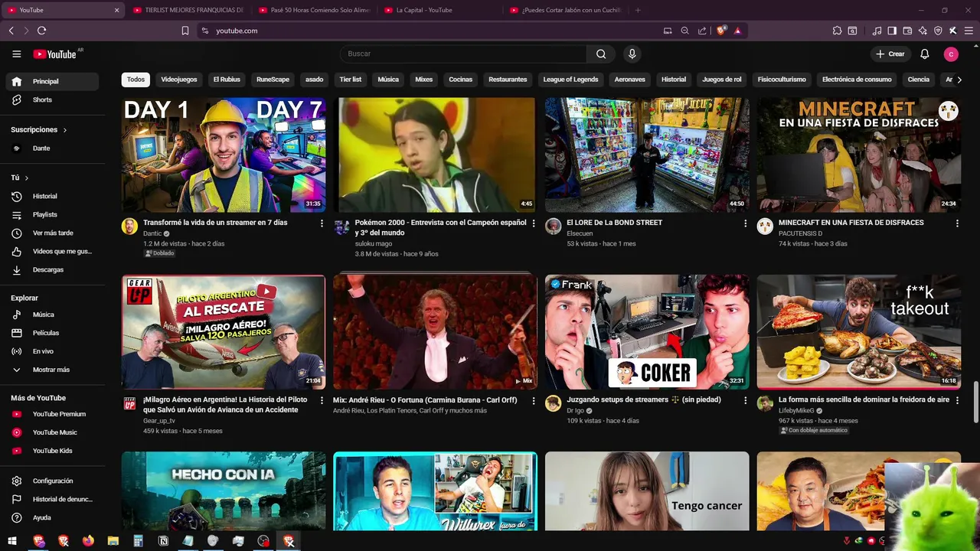Open the YouTube guide hamburger menu
The image size is (980, 551).
point(16,54)
